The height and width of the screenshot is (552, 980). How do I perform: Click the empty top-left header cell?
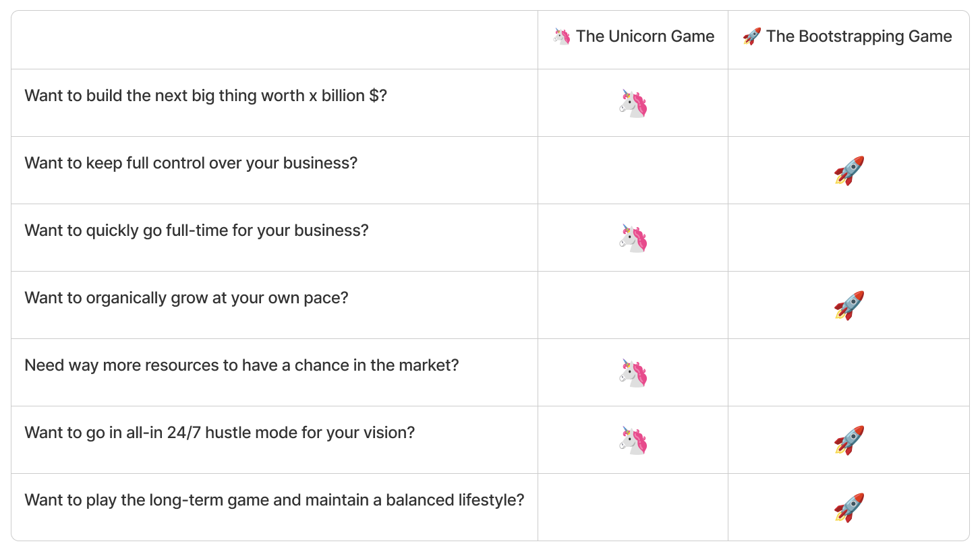click(275, 40)
